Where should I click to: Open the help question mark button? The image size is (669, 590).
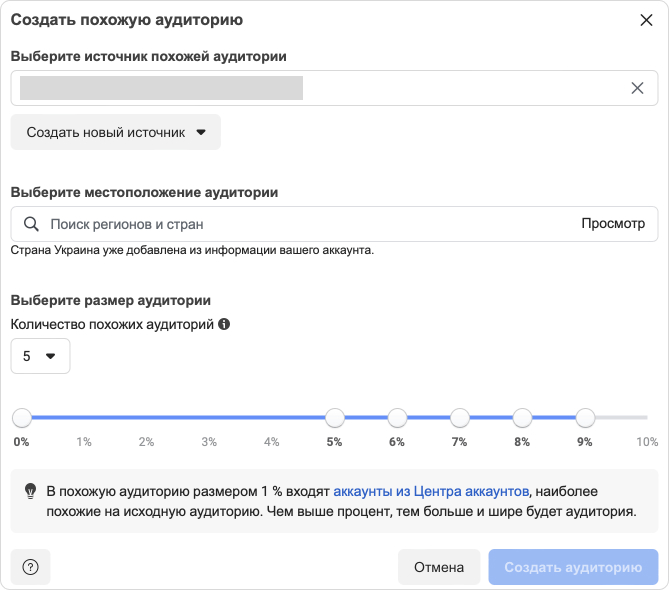(x=30, y=567)
